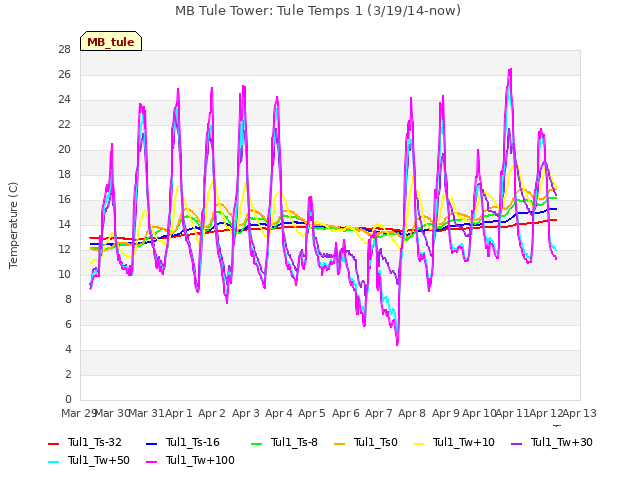640x480 pixels.
Task: Click the green Tul1_Ts-8 legend swatch
Action: (x=256, y=443)
